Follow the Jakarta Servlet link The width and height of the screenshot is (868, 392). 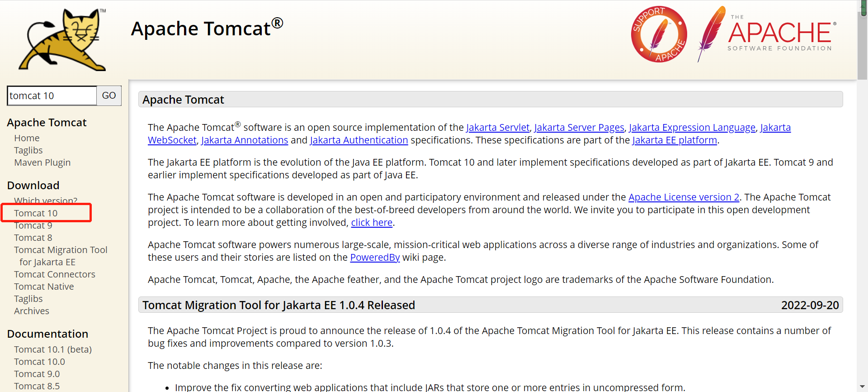click(x=498, y=128)
